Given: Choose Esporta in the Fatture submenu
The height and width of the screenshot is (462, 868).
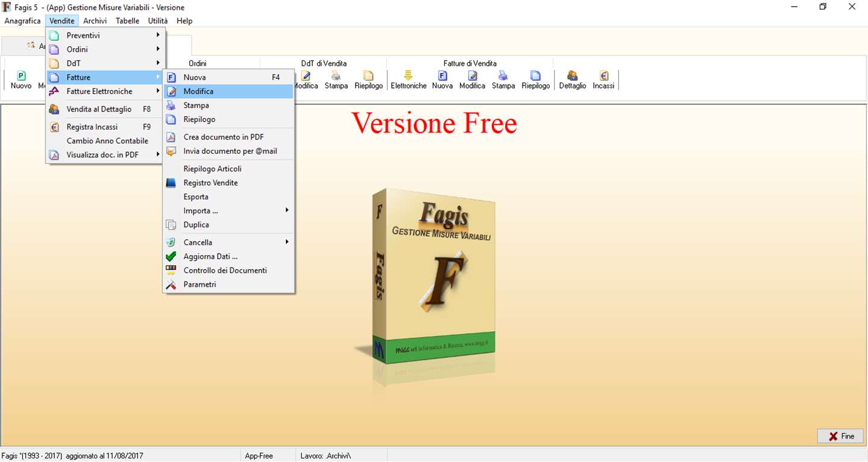Looking at the screenshot, I should (228, 196).
